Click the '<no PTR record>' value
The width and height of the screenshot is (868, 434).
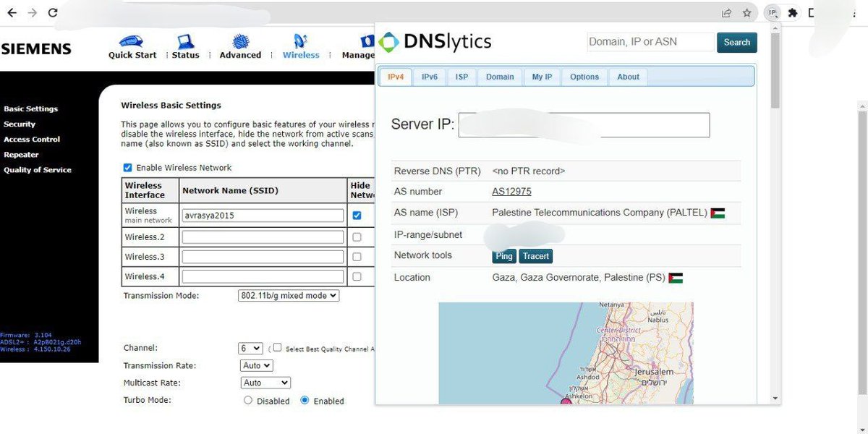pyautogui.click(x=528, y=171)
